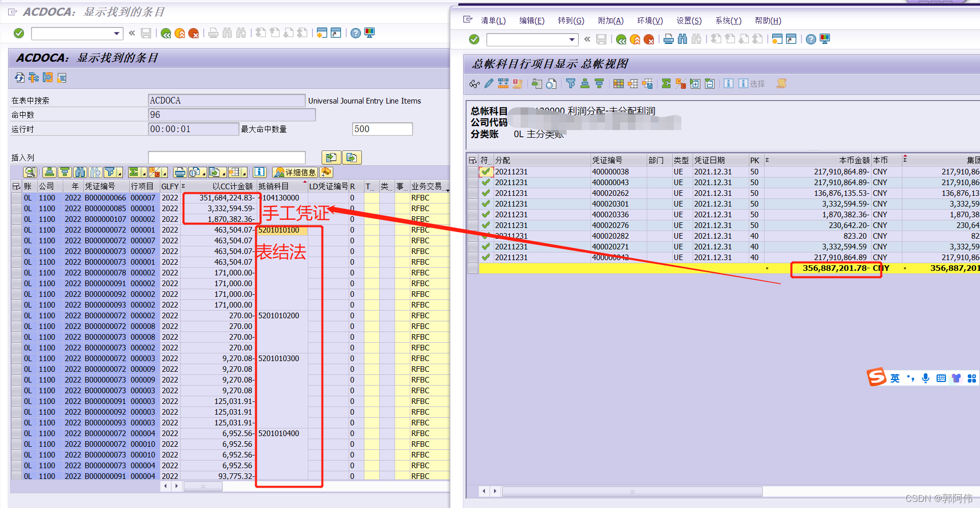
Task: Click Details magnifier icon in ACDOCA grid toolbar
Action: pos(30,172)
